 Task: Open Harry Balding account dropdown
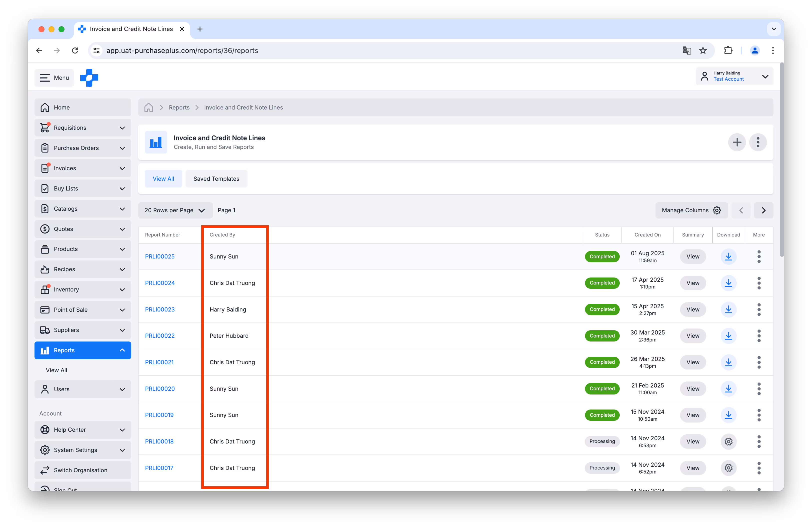(734, 76)
